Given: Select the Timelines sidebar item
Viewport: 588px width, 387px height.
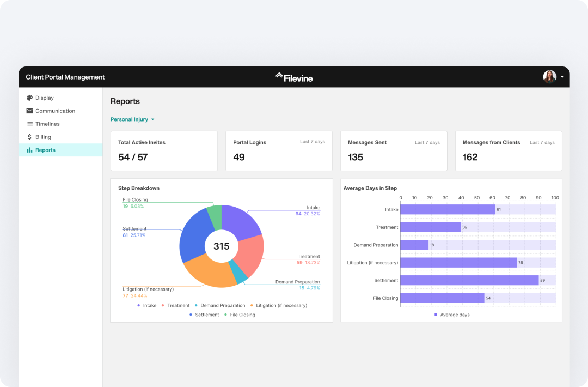Looking at the screenshot, I should [x=47, y=124].
